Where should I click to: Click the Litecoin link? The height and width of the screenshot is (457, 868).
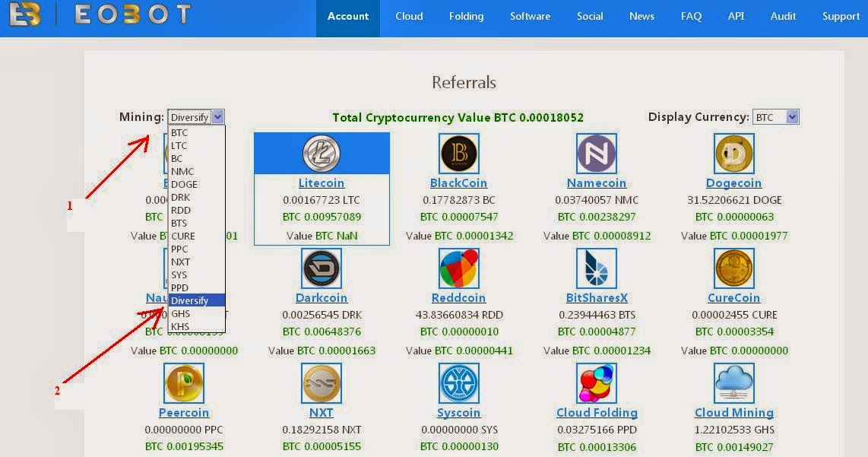tap(321, 183)
